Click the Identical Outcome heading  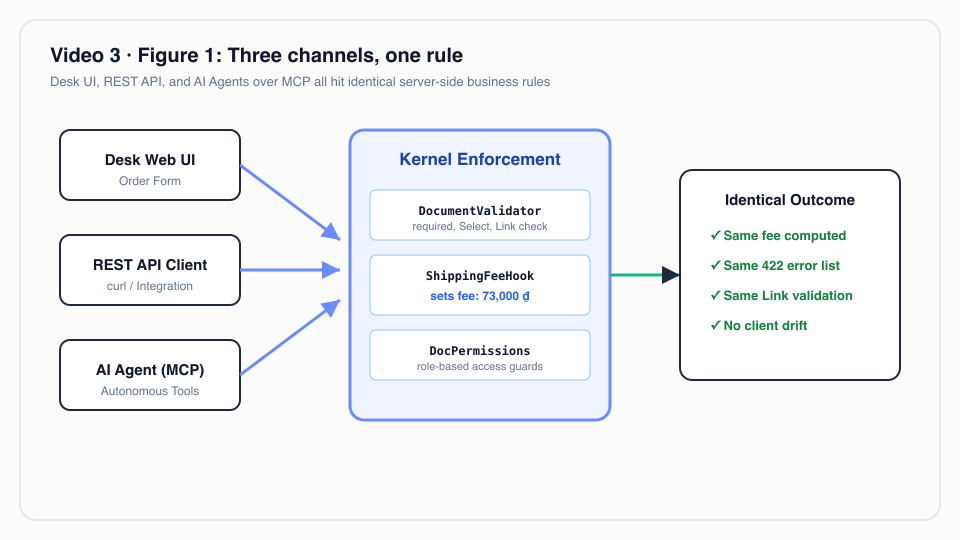[790, 200]
